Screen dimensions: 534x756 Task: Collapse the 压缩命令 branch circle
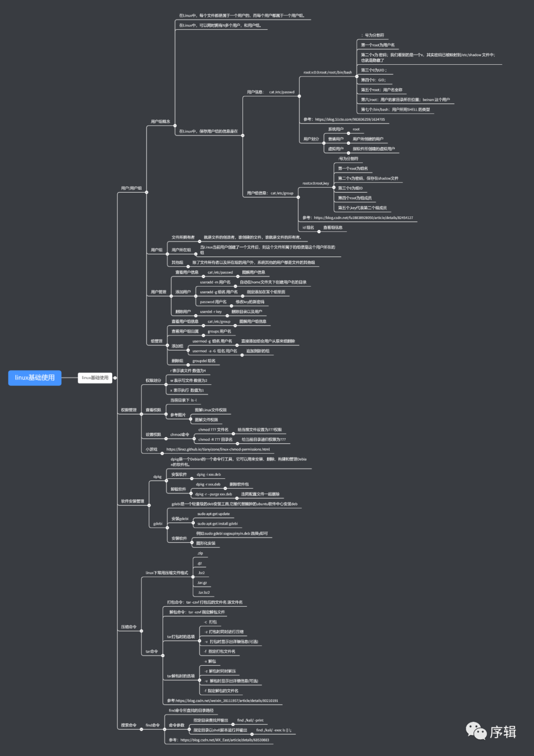click(x=141, y=630)
